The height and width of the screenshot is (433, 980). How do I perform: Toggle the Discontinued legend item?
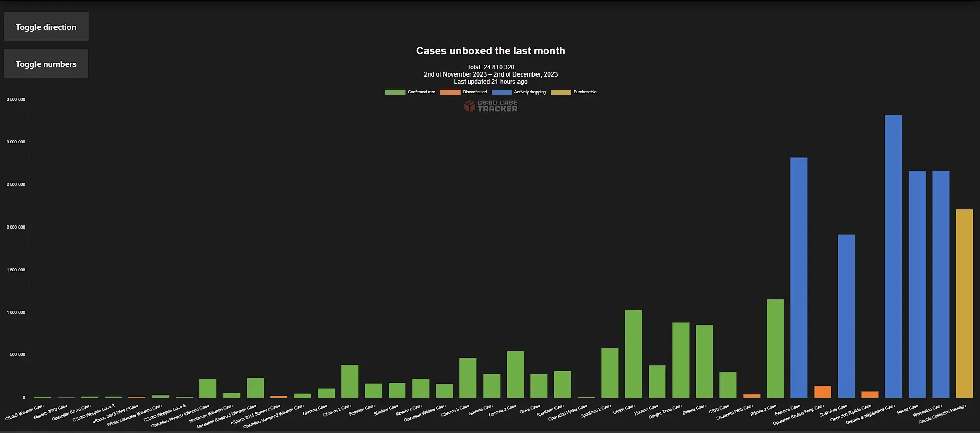pyautogui.click(x=464, y=92)
